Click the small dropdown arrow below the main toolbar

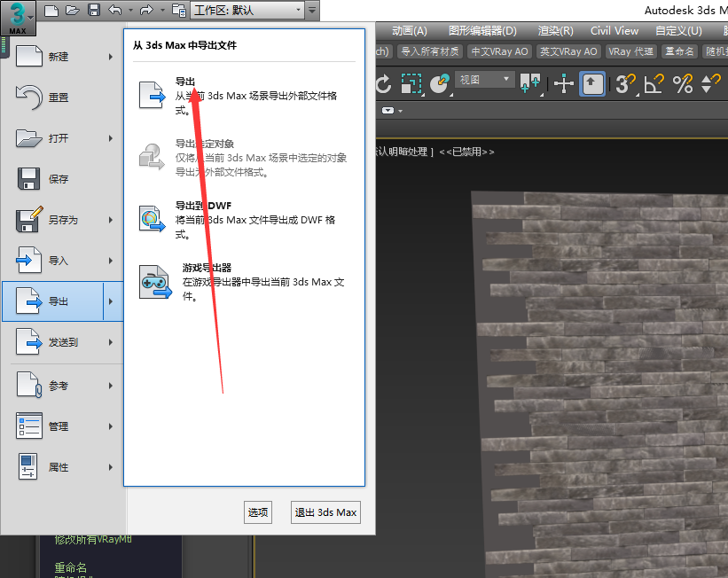tap(400, 111)
